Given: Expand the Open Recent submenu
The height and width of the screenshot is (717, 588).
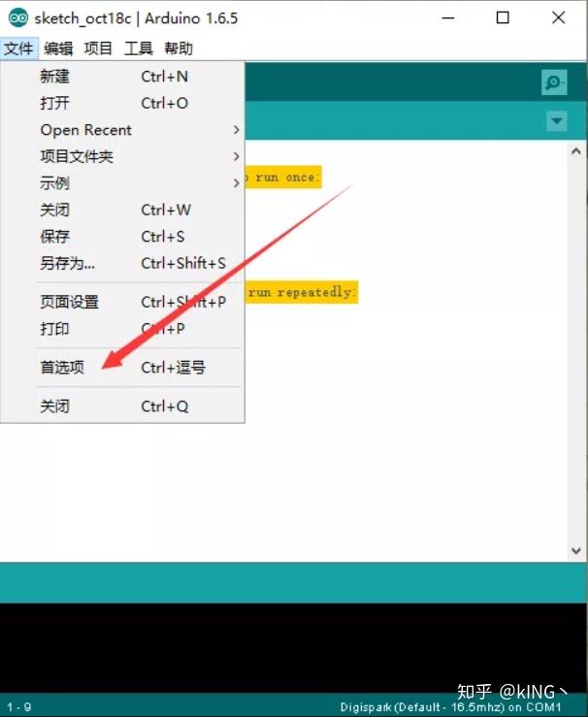Looking at the screenshot, I should [x=122, y=130].
